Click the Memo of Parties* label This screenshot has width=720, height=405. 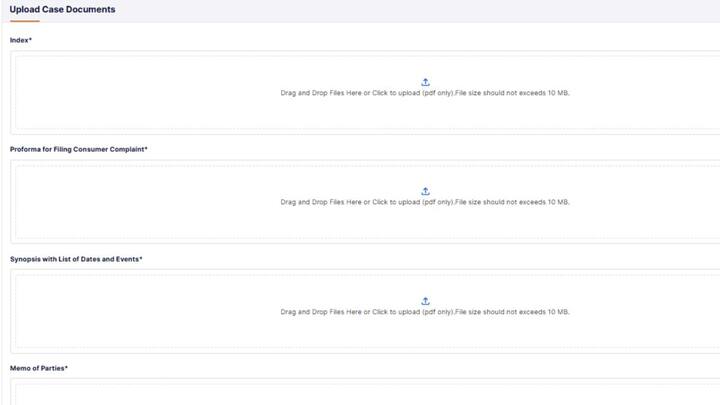(x=39, y=368)
